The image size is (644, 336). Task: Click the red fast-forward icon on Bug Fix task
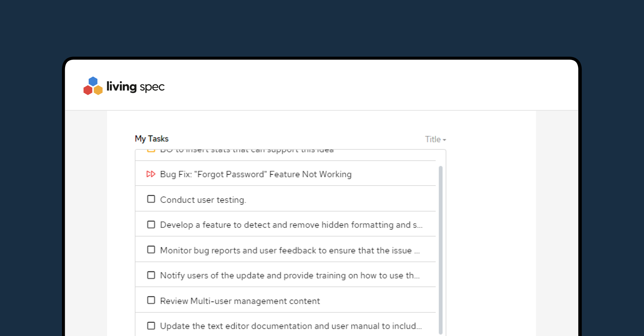point(151,174)
